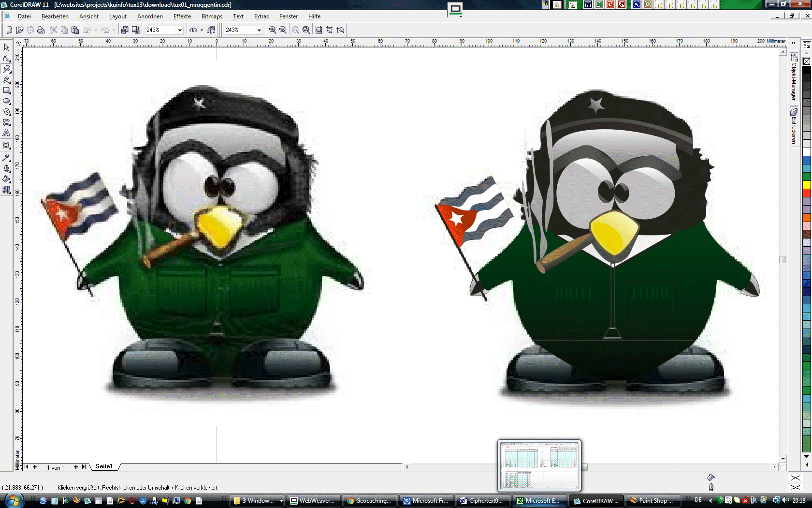812x508 pixels.
Task: Open the zoom level dropdown in standard toolbar
Action: 180,30
